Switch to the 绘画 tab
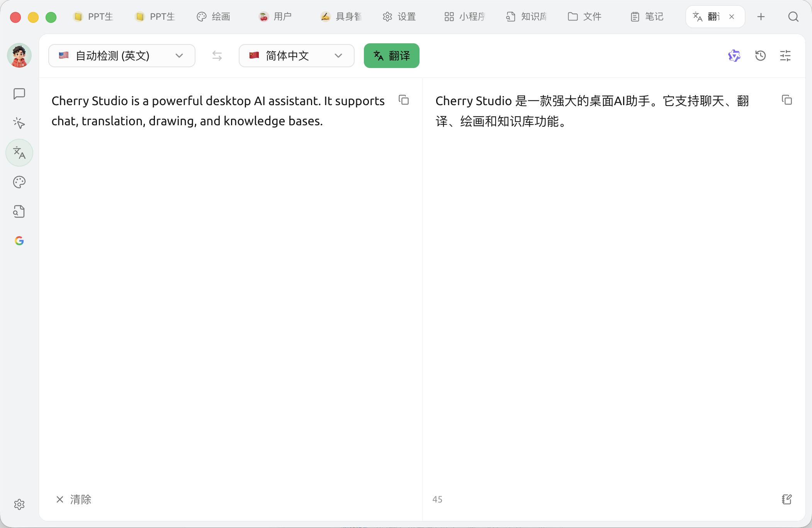This screenshot has height=528, width=812. 213,17
